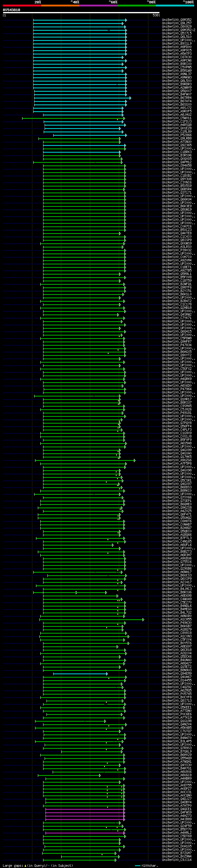Viewport: 197px width, 868px height.
Task: Click the purple alignment bar in the A4I889 row
Action: click(x=85, y=819)
